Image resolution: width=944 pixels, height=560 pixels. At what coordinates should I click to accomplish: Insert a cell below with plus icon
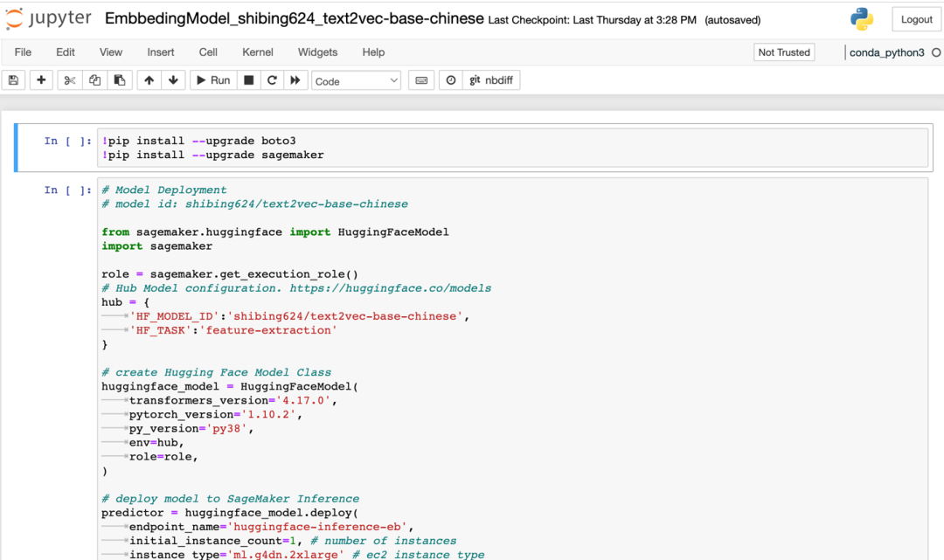[41, 80]
